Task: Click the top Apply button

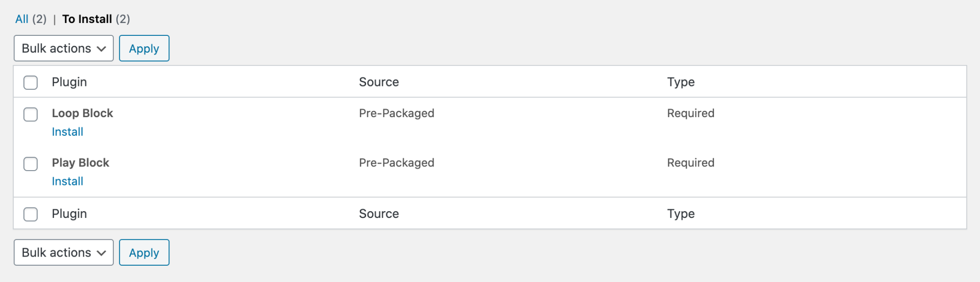Action: (144, 48)
